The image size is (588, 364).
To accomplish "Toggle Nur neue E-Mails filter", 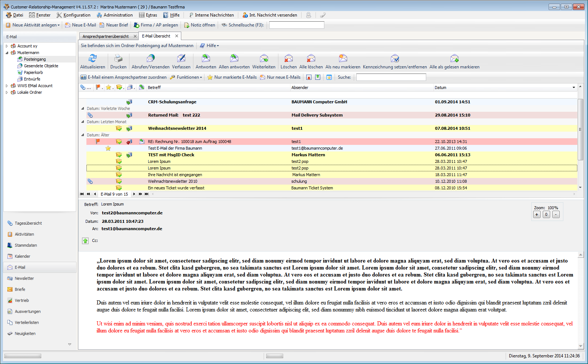I will 280,77.
